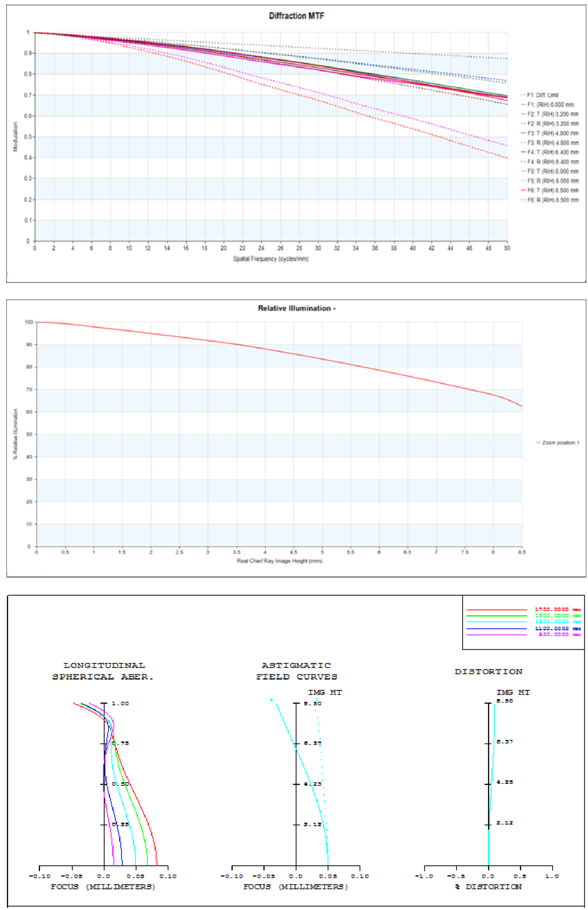Click the blue 1100.0000 wavelength legend line
Image resolution: width=588 pixels, height=910 pixels.
point(496,628)
